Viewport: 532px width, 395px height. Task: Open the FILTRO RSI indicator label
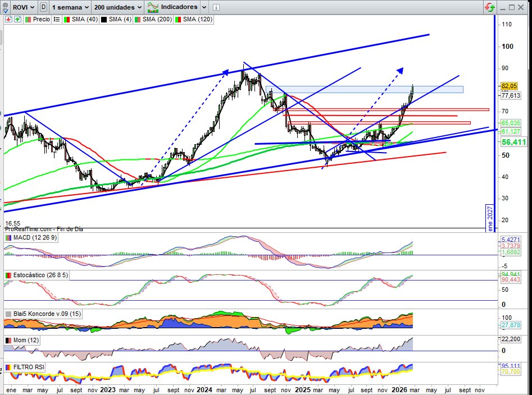[29, 367]
